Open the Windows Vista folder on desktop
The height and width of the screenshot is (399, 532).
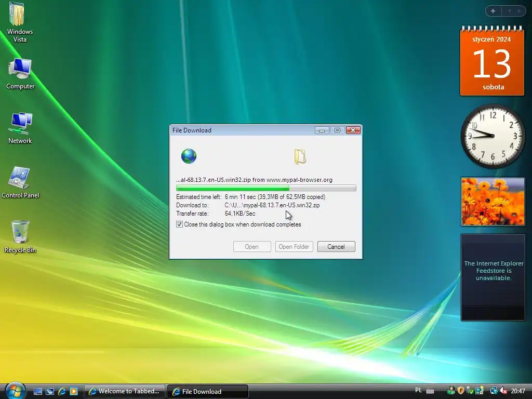tap(19, 22)
